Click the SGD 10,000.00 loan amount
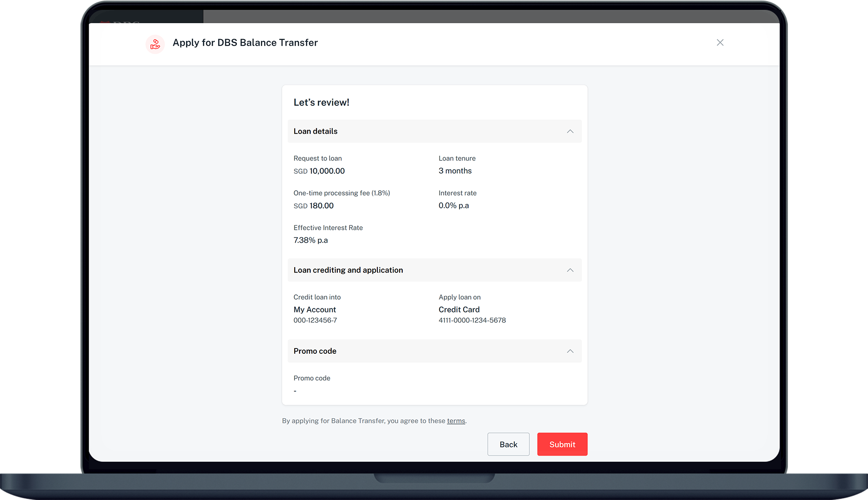The width and height of the screenshot is (868, 500). [319, 171]
